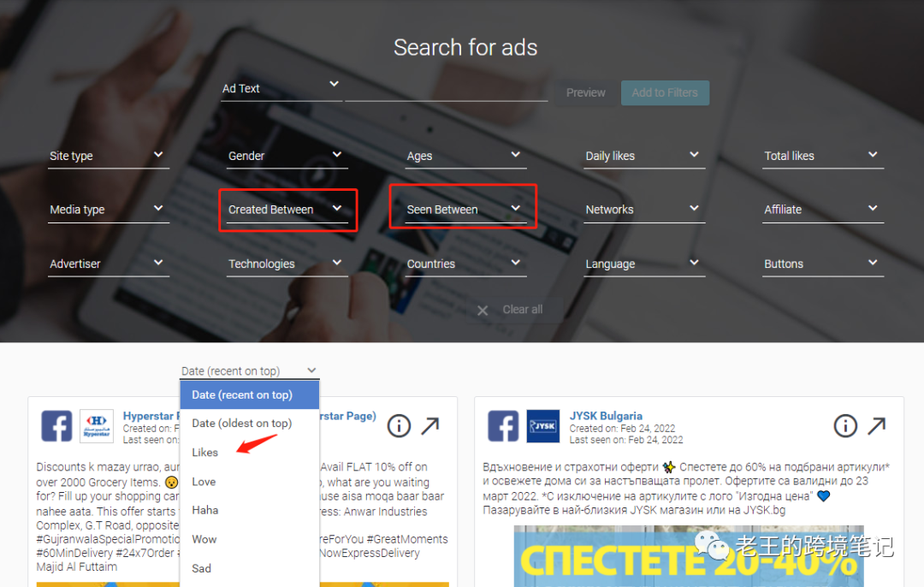Open the Countries filter dropdown
924x587 pixels.
(465, 264)
